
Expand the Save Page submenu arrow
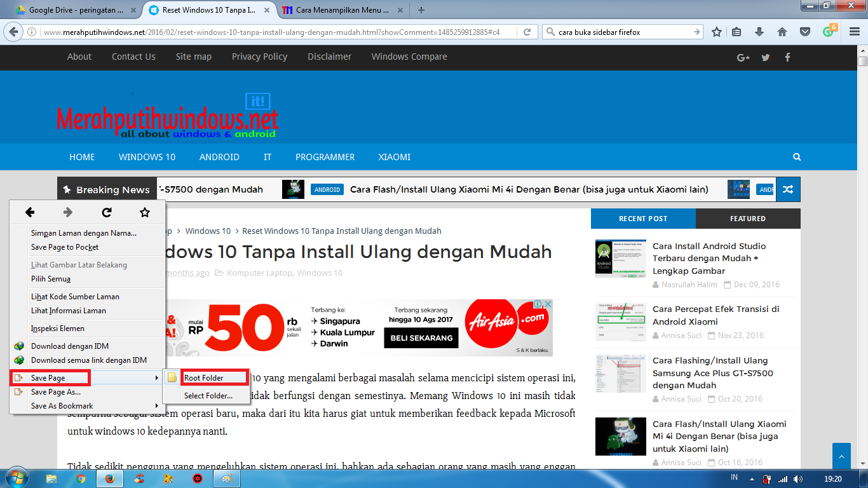(157, 378)
